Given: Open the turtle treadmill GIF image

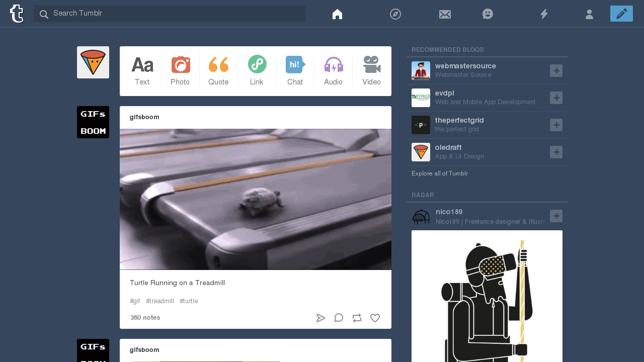Looking at the screenshot, I should pyautogui.click(x=256, y=199).
